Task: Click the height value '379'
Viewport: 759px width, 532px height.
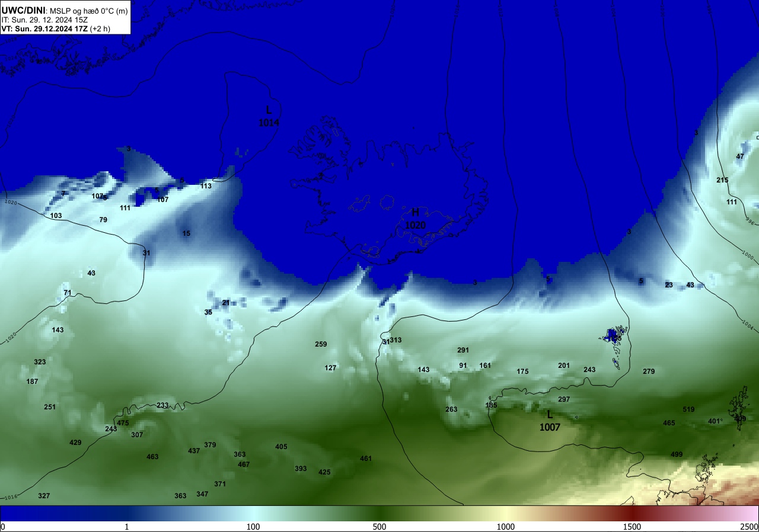Action: point(210,445)
